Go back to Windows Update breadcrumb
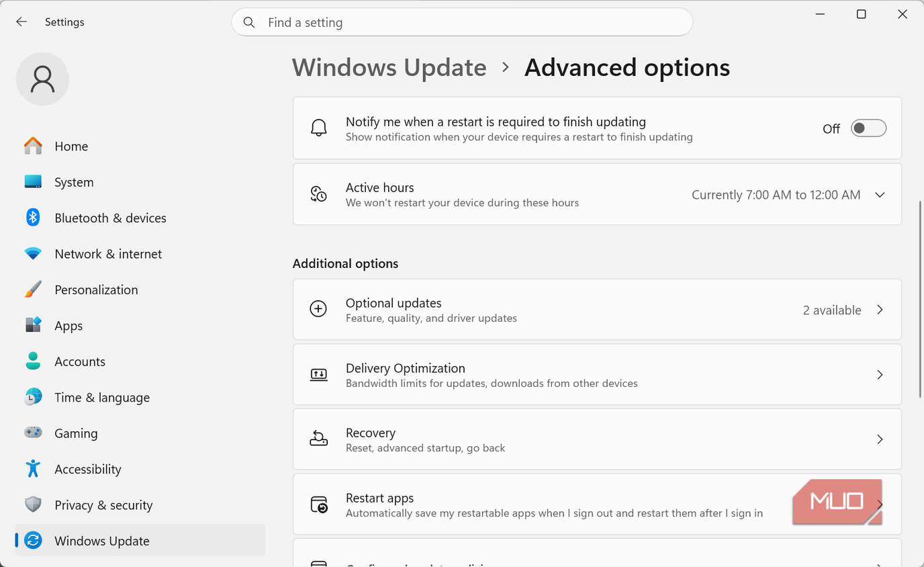This screenshot has height=567, width=924. (x=389, y=67)
